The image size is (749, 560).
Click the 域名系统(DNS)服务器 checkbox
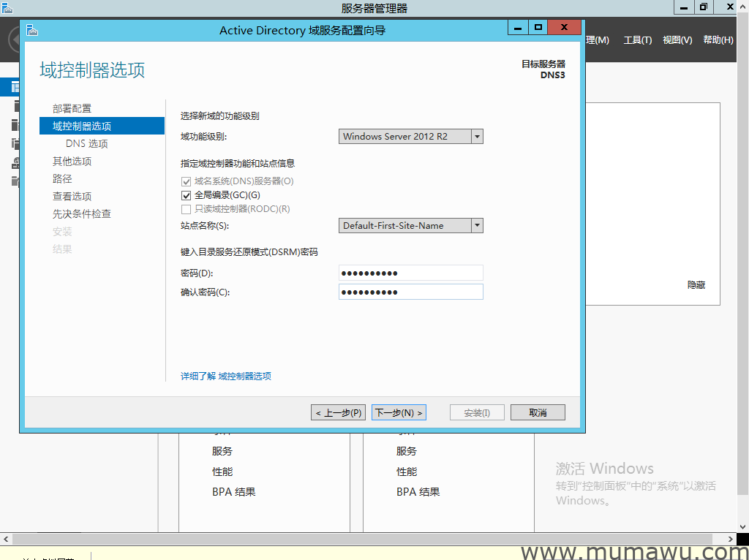(186, 181)
